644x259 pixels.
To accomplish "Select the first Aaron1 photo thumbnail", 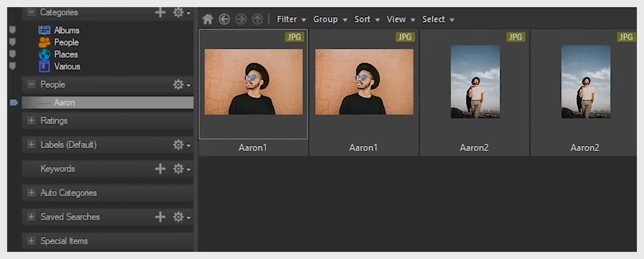I will tap(253, 82).
